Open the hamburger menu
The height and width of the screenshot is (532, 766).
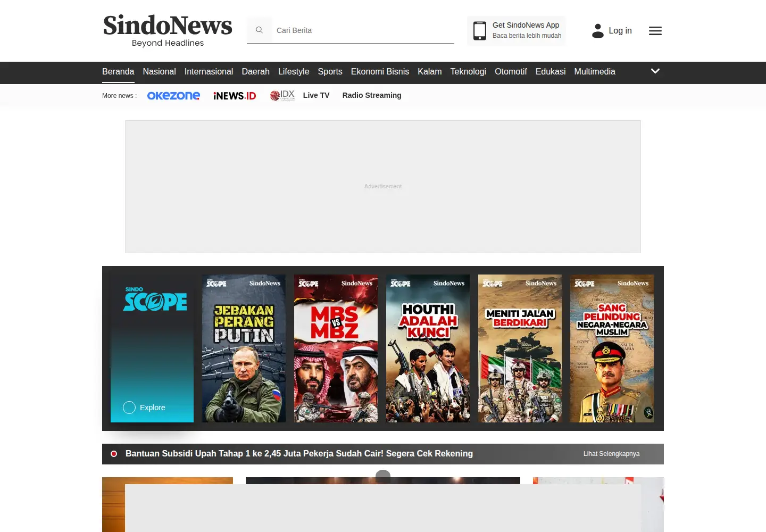[x=655, y=31]
